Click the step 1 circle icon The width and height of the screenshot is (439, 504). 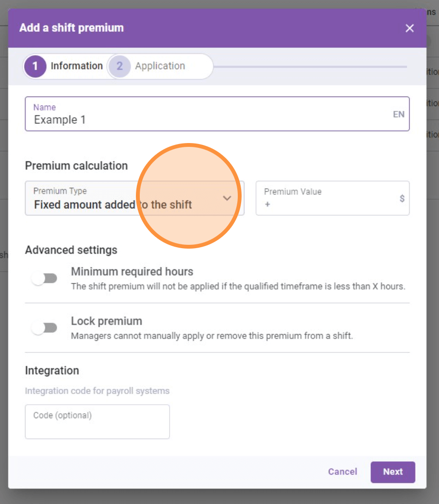click(x=35, y=66)
